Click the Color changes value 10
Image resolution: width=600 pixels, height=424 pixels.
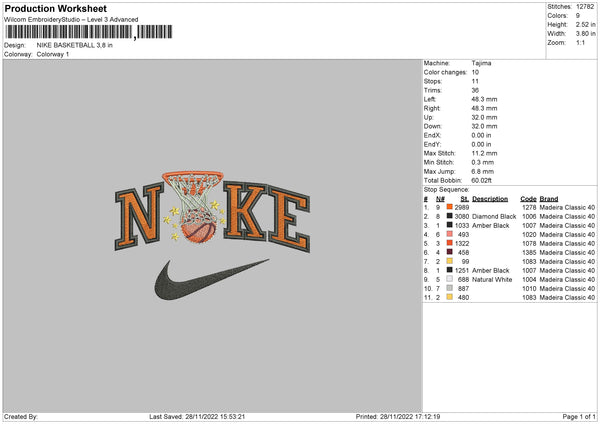coord(475,72)
